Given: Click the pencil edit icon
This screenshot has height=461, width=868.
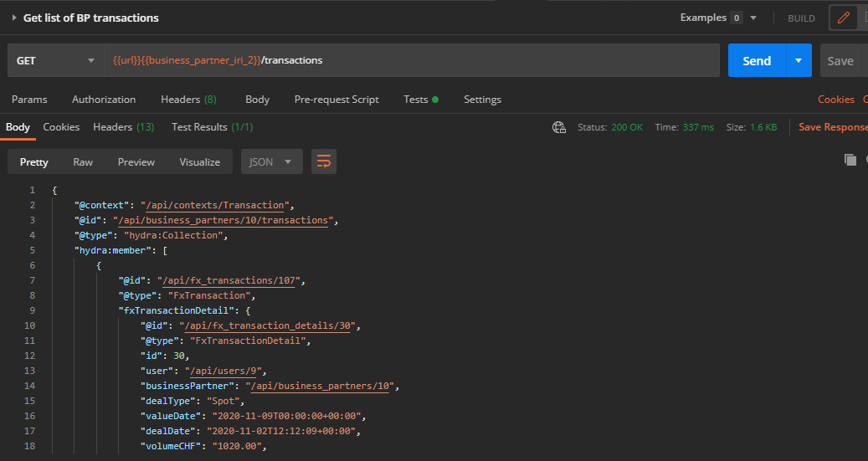Looking at the screenshot, I should pyautogui.click(x=844, y=18).
